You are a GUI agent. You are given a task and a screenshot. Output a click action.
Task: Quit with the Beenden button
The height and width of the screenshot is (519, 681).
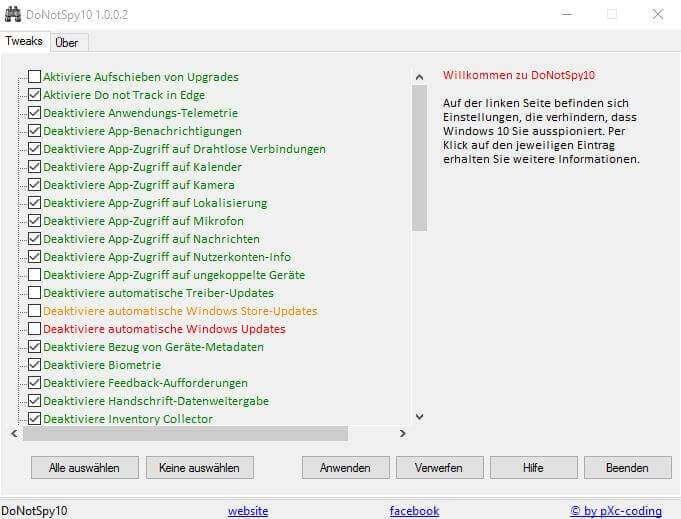pos(628,468)
